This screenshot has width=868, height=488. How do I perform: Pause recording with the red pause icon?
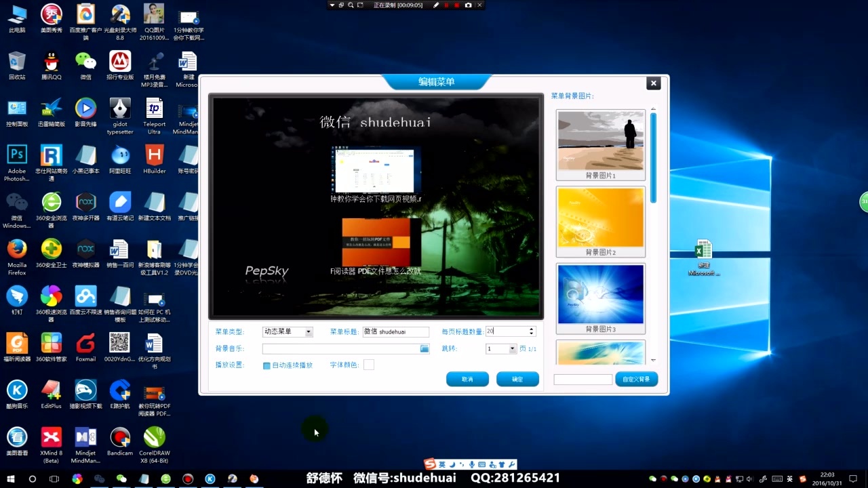(447, 5)
